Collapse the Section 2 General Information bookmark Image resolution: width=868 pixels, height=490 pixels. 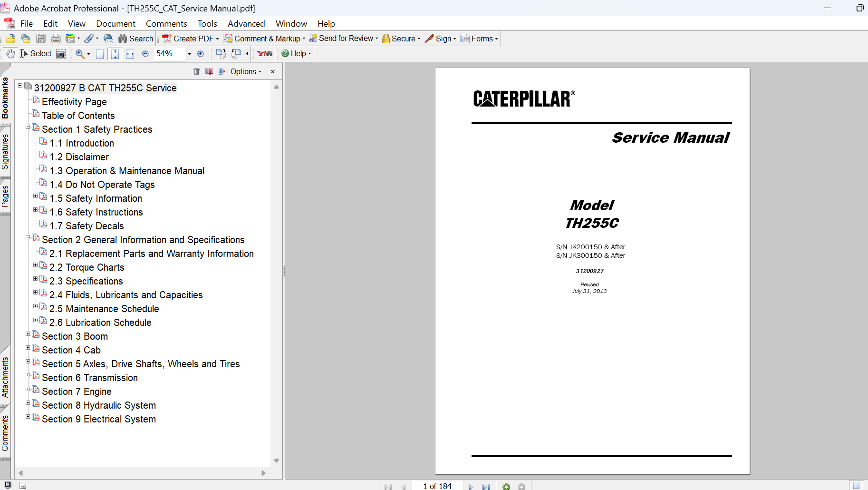pyautogui.click(x=28, y=237)
